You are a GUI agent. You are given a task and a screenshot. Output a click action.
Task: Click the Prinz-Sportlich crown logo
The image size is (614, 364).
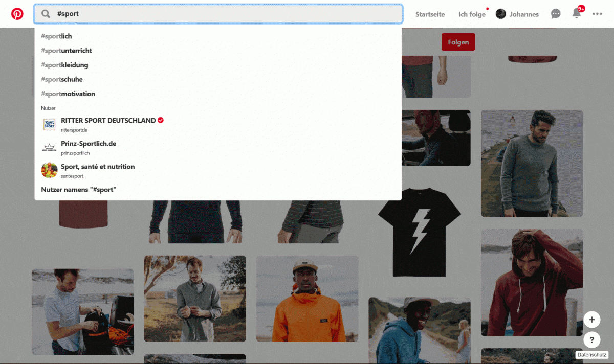[x=49, y=147]
